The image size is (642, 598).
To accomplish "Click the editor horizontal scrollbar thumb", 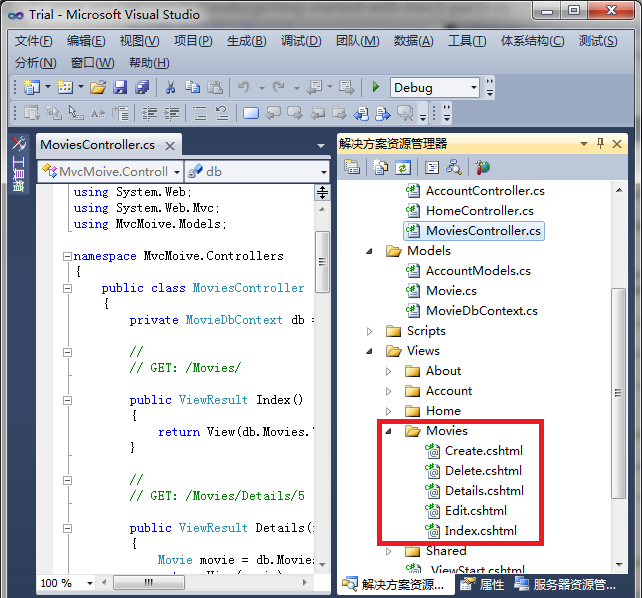I will click(x=149, y=582).
